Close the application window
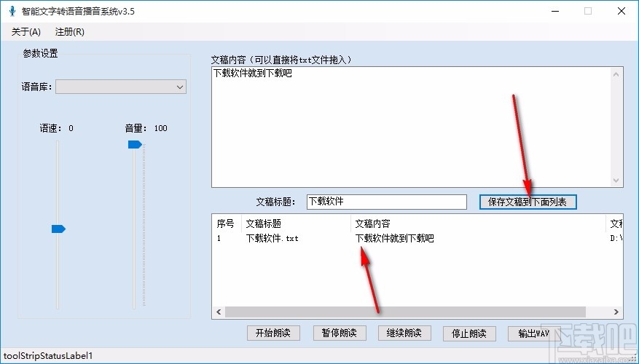 (622, 11)
